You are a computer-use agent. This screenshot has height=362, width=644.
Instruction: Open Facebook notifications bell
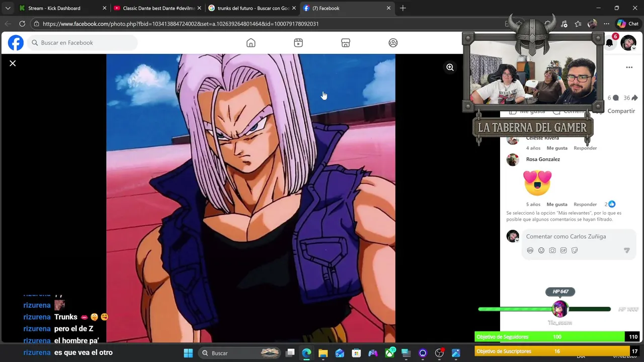(x=610, y=43)
